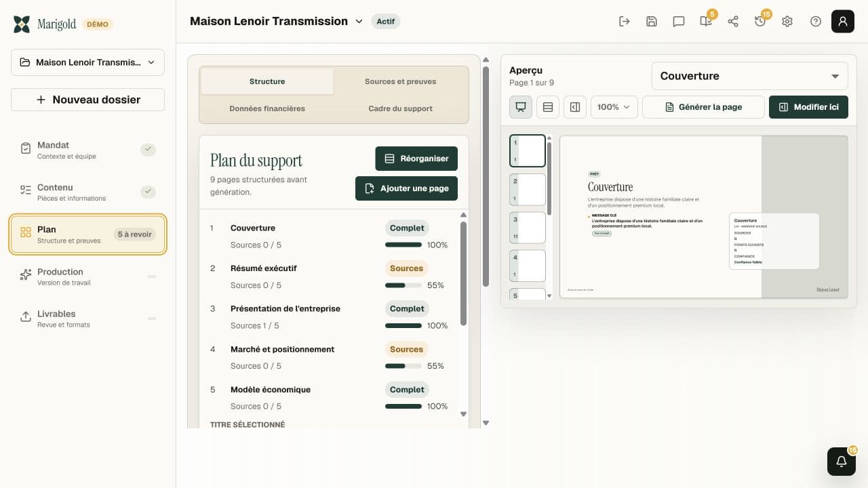Click the Plan du support heading

tap(256, 161)
